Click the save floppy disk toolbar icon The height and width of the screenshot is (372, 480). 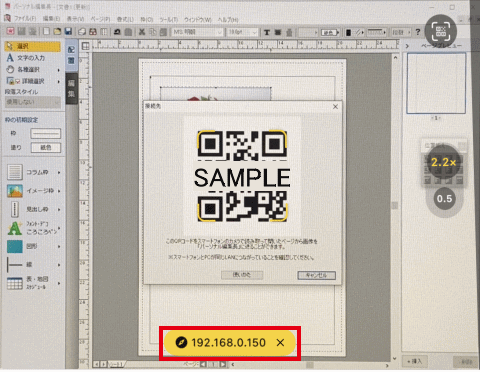pyautogui.click(x=68, y=32)
